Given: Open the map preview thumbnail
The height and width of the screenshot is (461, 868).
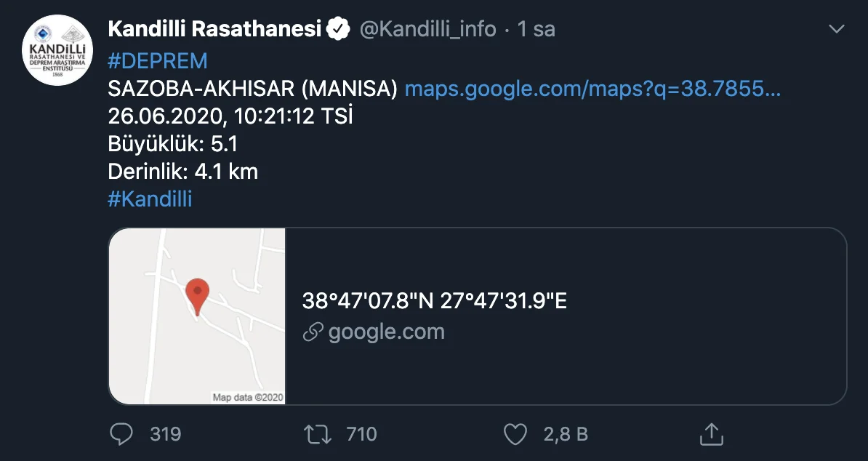Looking at the screenshot, I should click(x=197, y=316).
